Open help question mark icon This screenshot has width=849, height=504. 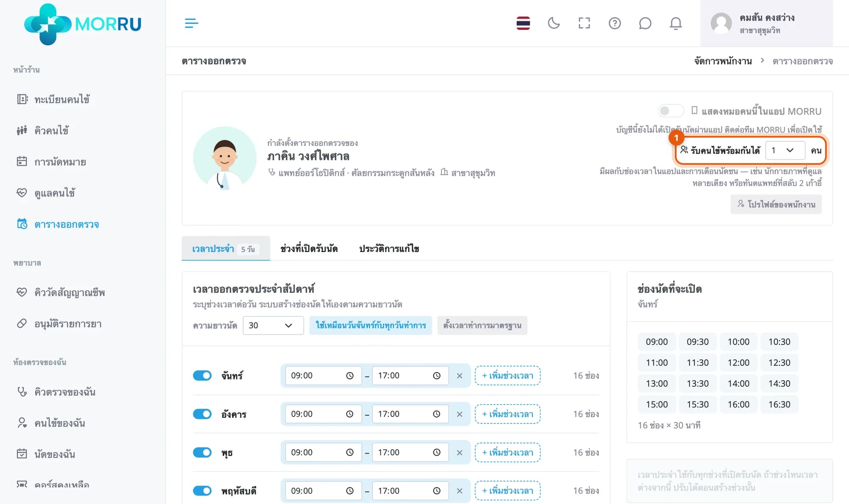coord(615,23)
